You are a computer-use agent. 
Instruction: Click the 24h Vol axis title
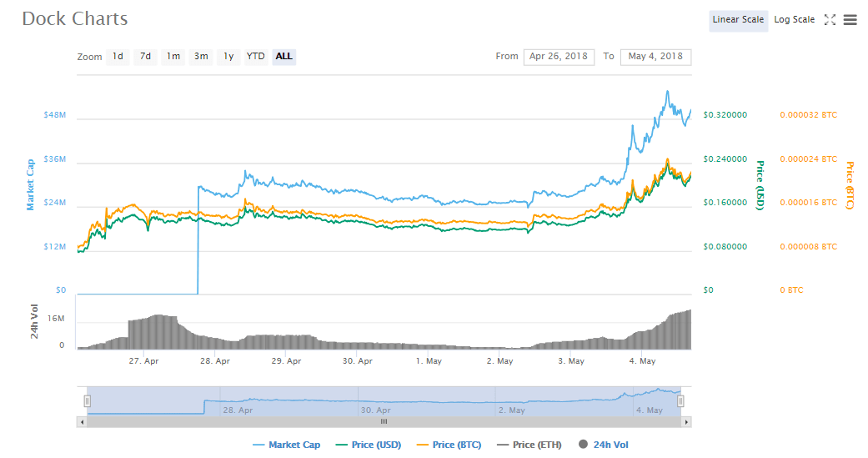(x=34, y=322)
